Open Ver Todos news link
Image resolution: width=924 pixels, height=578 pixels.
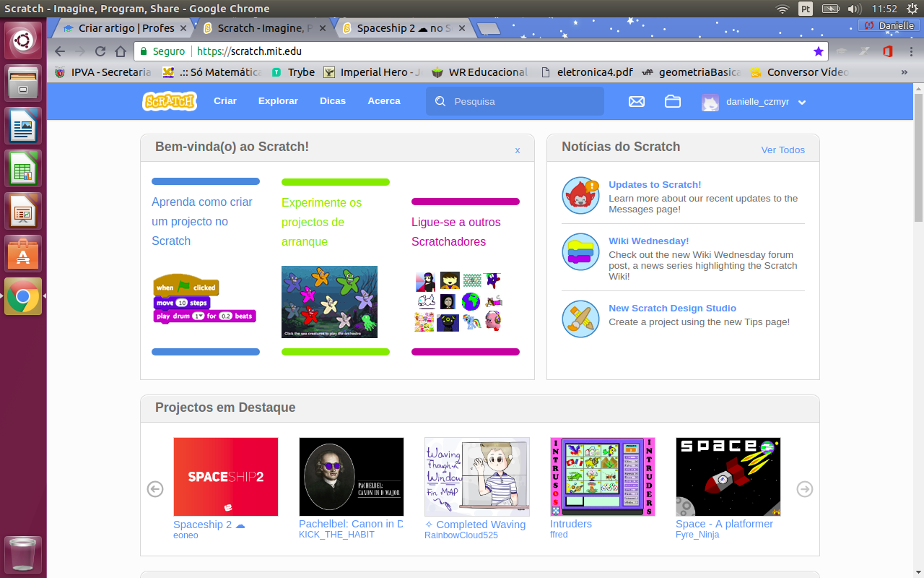pos(783,150)
